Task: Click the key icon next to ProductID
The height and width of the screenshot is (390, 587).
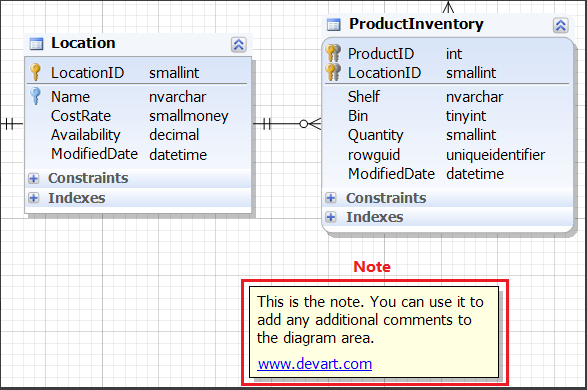Action: click(x=333, y=53)
